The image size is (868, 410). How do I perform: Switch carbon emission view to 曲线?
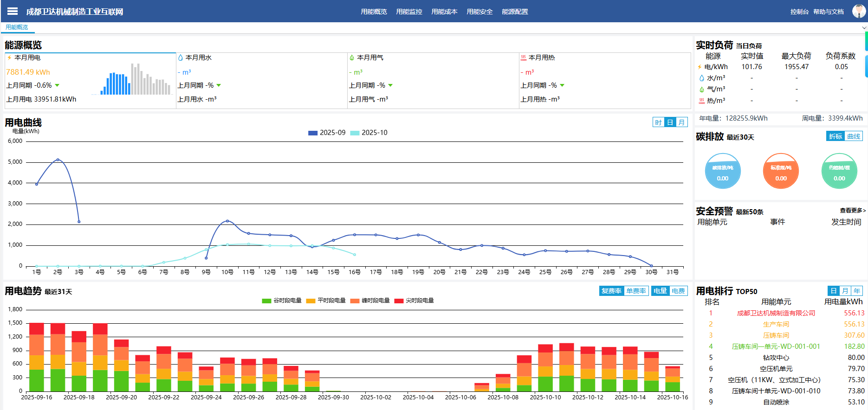pos(853,136)
